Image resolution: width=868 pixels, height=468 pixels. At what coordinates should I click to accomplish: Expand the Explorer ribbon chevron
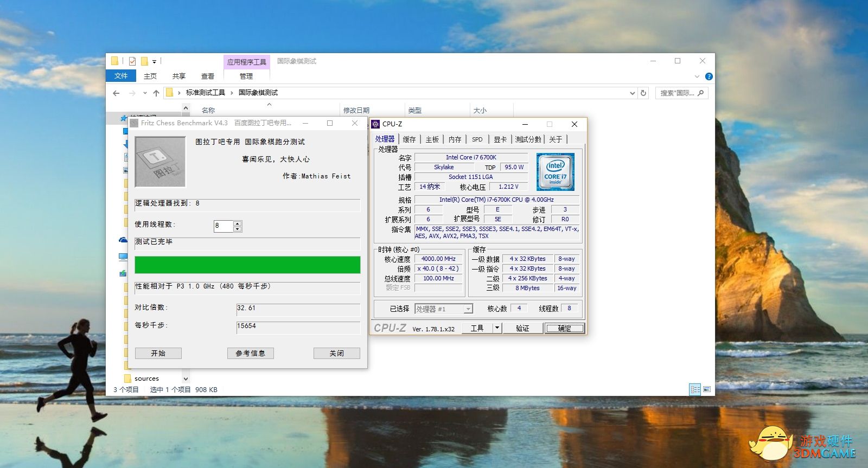coord(697,76)
